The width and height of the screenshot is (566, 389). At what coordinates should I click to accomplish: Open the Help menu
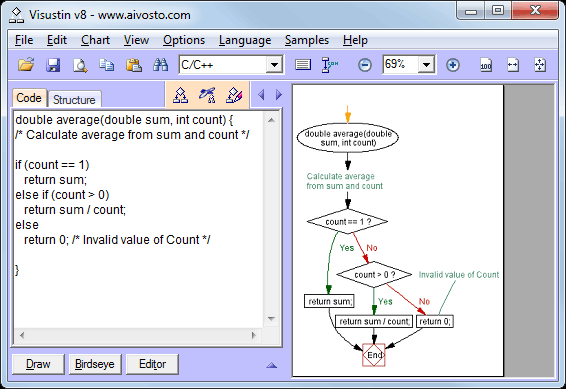(x=355, y=40)
